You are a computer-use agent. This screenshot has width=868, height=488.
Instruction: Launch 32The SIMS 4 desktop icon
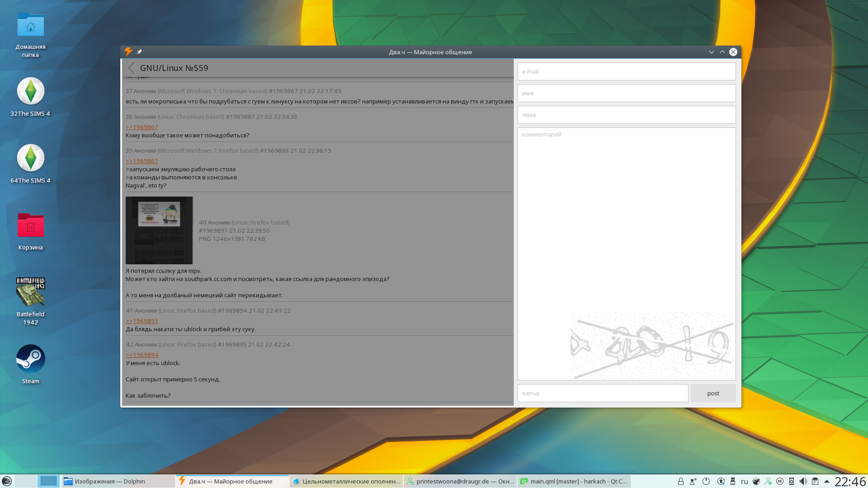click(30, 97)
